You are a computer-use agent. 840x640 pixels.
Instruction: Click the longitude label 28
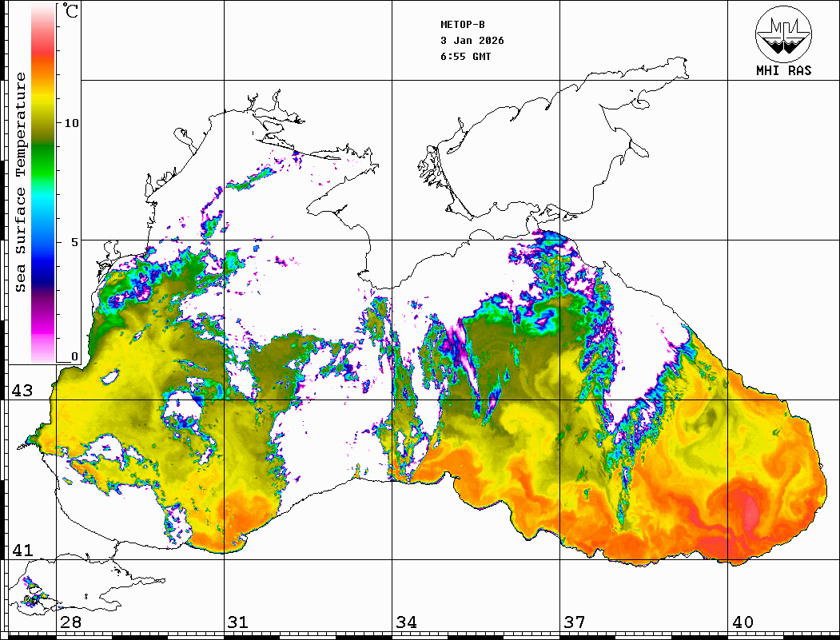click(x=70, y=622)
